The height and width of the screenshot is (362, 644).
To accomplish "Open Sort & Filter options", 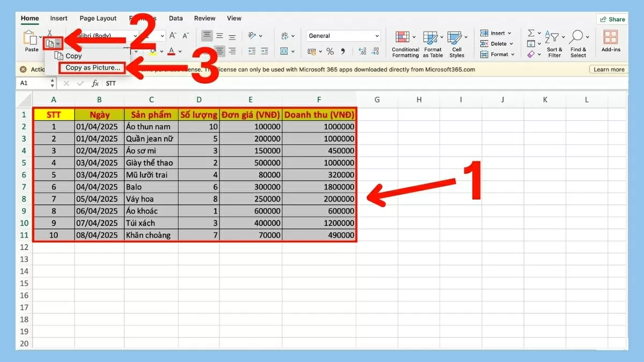I will tap(554, 38).
